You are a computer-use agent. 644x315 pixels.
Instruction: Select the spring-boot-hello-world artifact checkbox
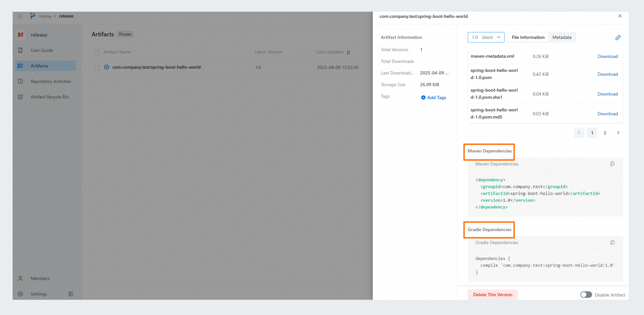(97, 67)
